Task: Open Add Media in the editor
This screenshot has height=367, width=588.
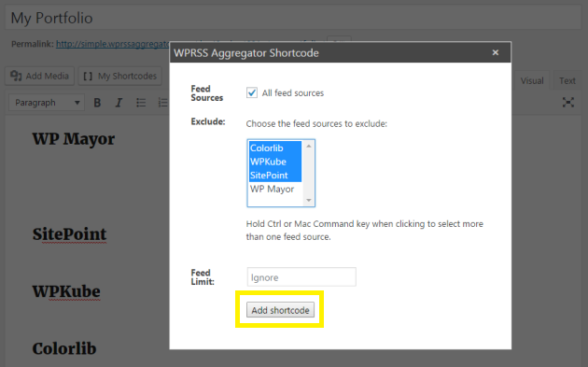Action: [x=39, y=76]
